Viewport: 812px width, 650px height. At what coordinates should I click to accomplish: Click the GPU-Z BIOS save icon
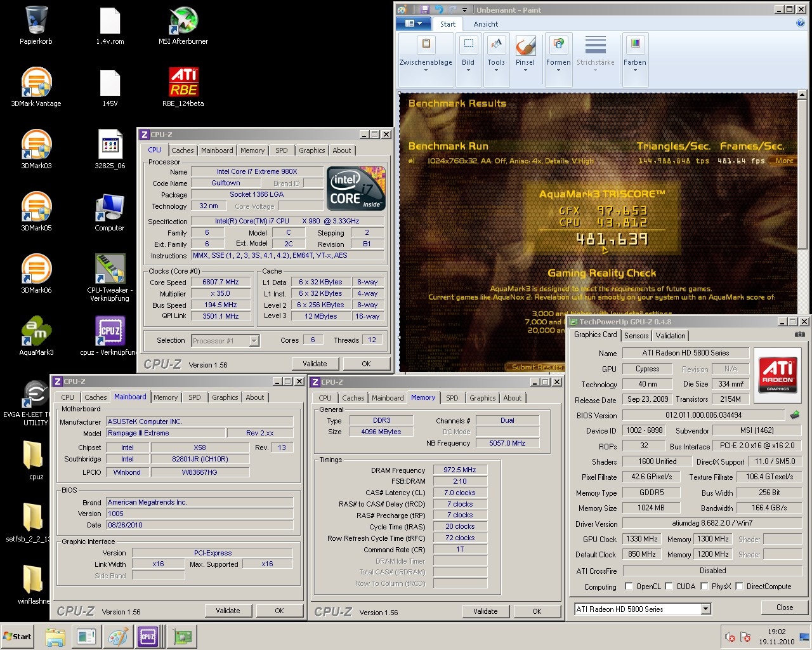(x=794, y=415)
